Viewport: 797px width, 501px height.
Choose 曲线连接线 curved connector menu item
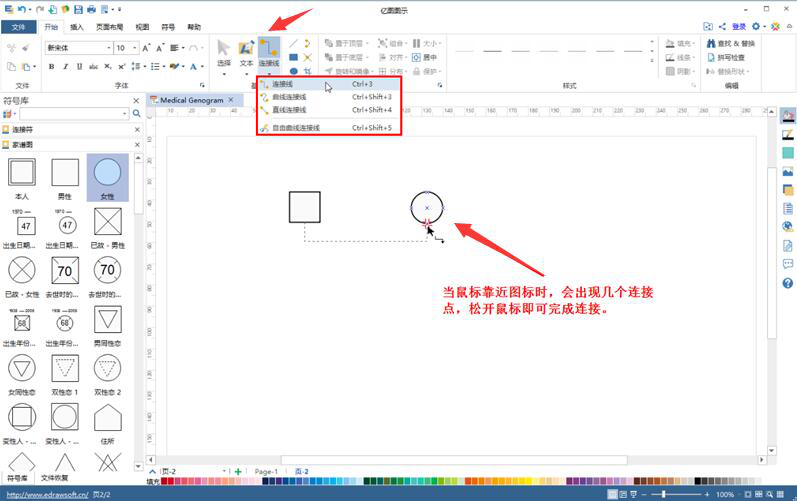[329, 97]
